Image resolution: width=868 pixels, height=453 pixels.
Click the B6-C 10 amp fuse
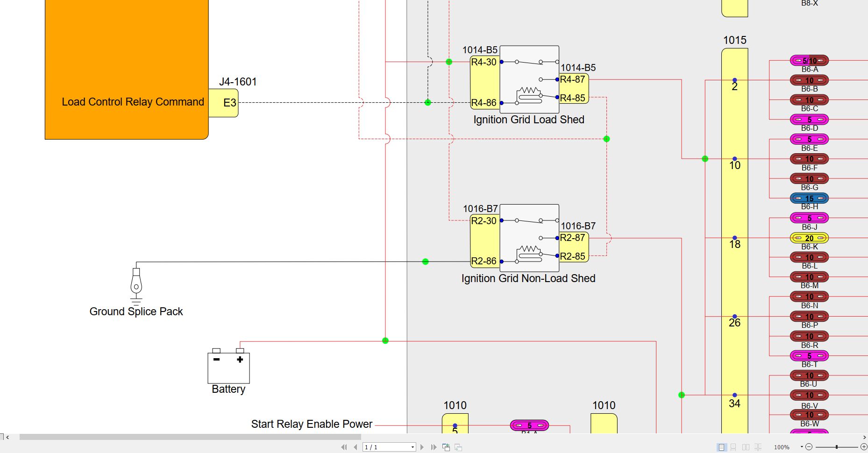[x=809, y=100]
